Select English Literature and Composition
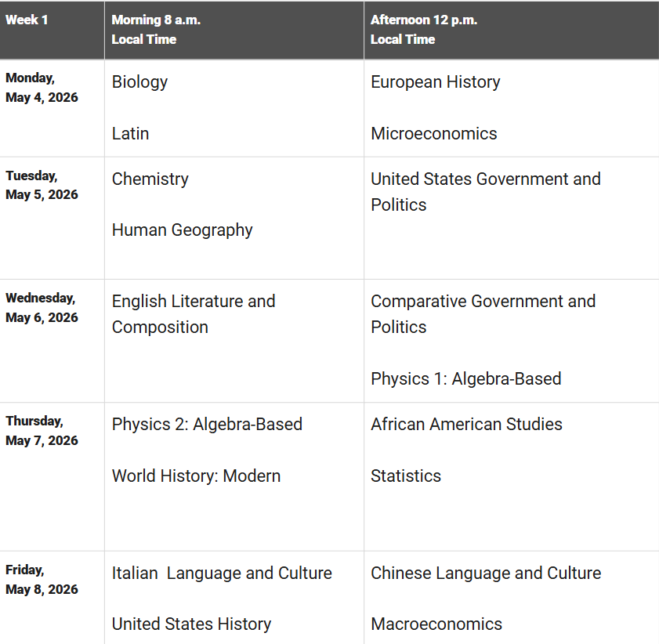Screen dimensions: 659x644 point(193,313)
